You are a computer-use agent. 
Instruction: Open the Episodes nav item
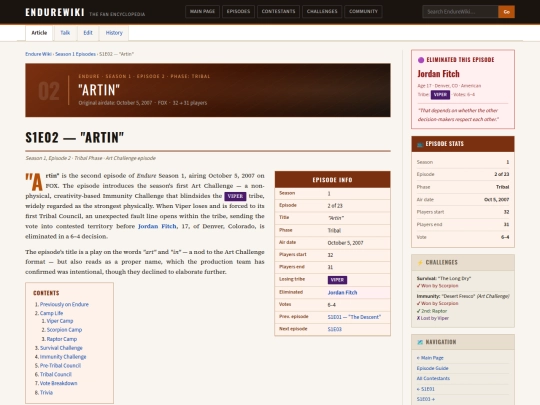(x=238, y=11)
